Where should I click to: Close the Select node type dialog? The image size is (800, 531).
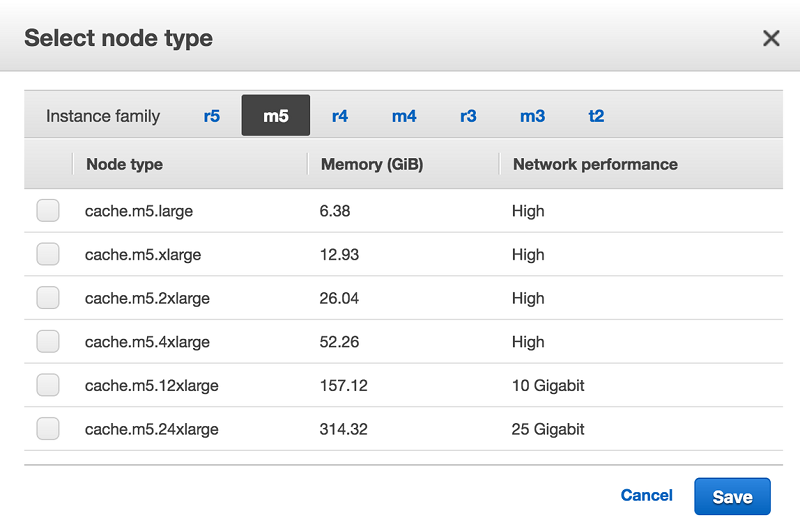771,39
